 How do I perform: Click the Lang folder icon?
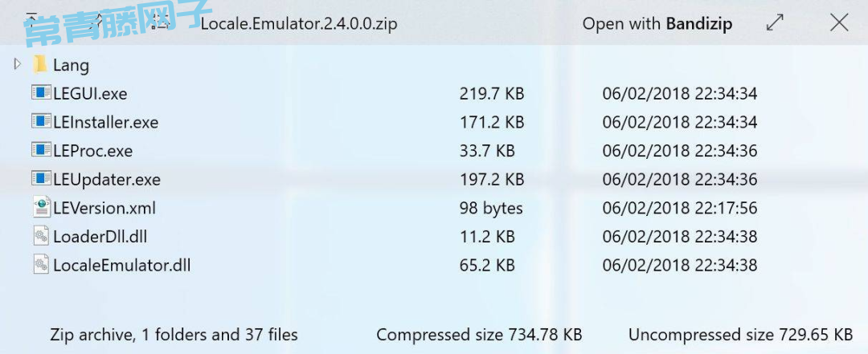(x=40, y=65)
